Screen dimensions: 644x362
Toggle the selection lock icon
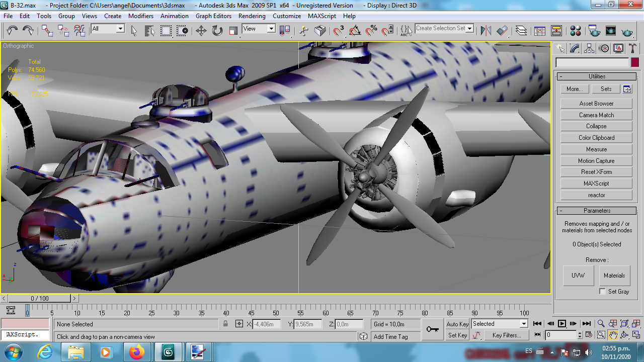point(225,324)
